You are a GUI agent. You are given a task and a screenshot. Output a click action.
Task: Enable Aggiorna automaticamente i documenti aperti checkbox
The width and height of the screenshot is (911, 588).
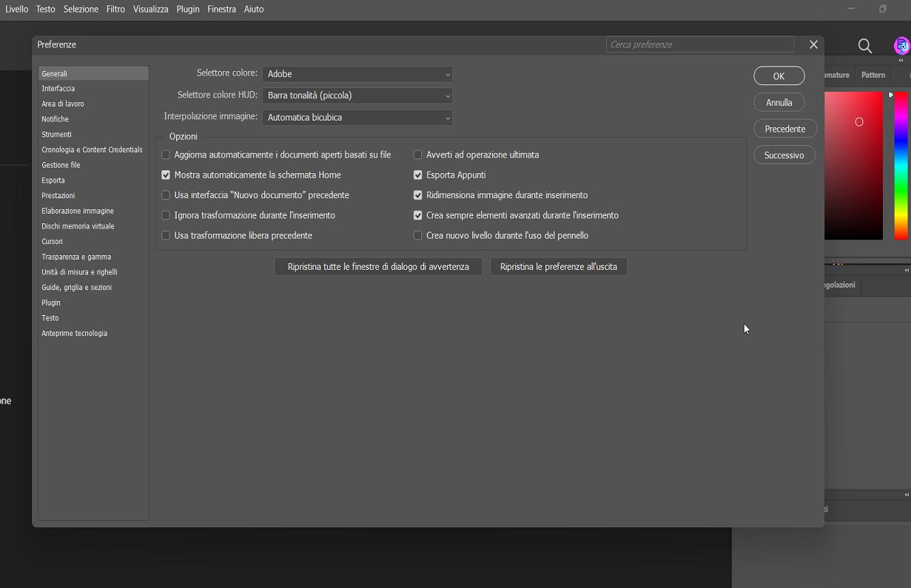[166, 155]
